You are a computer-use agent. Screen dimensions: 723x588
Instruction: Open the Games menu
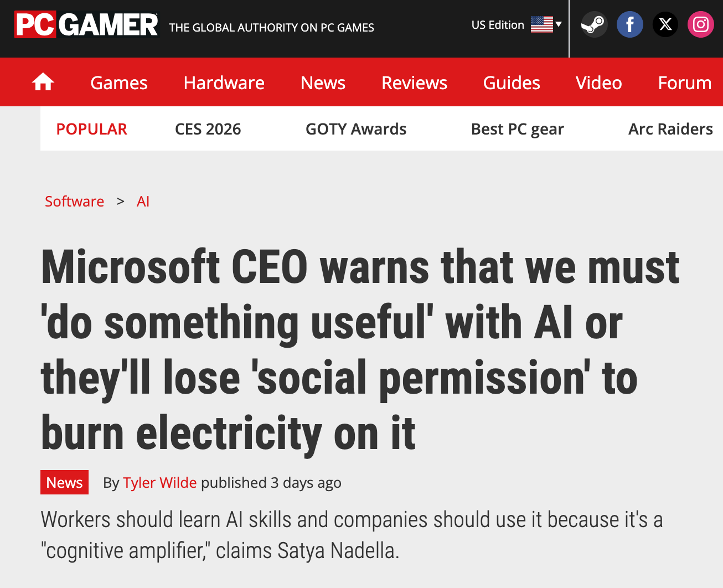coord(119,82)
